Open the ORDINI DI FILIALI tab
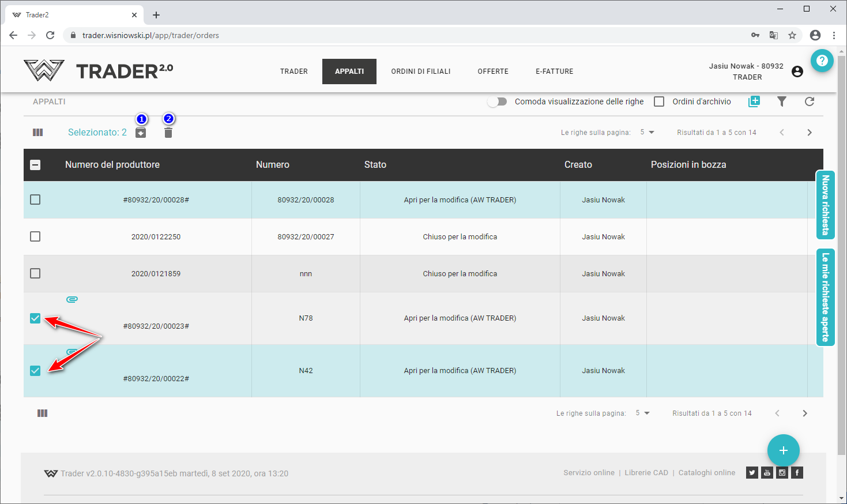 tap(421, 72)
